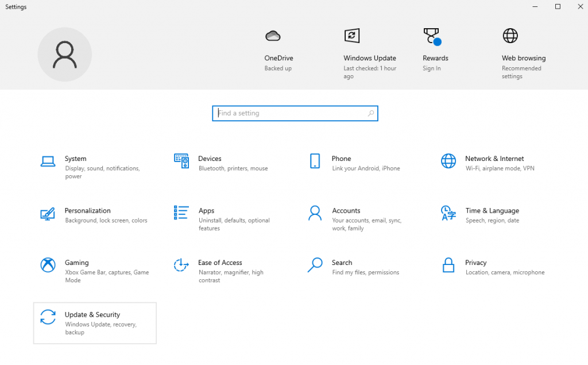The height and width of the screenshot is (365, 588).
Task: Click 'Recommended settings' under Web browsing
Action: (x=521, y=72)
